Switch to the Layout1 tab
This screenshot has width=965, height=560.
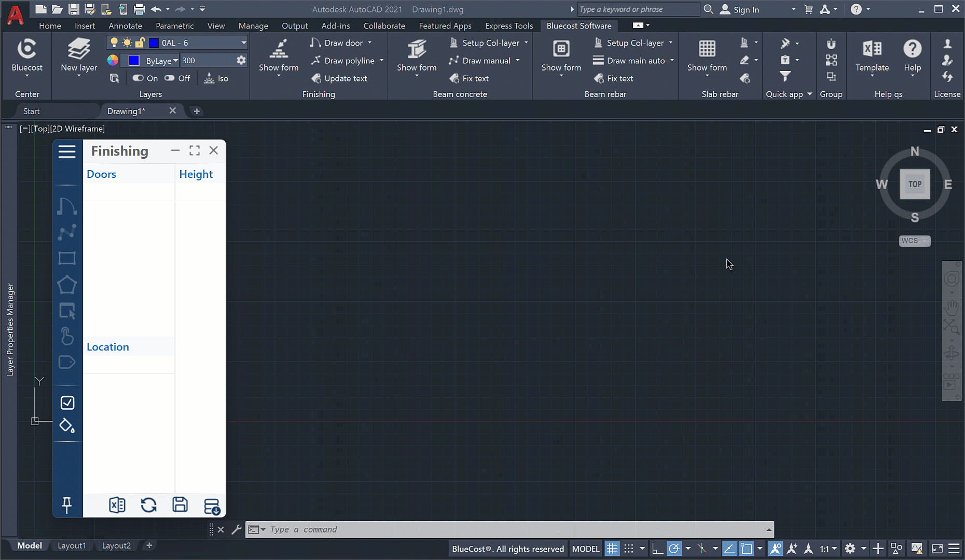[72, 545]
